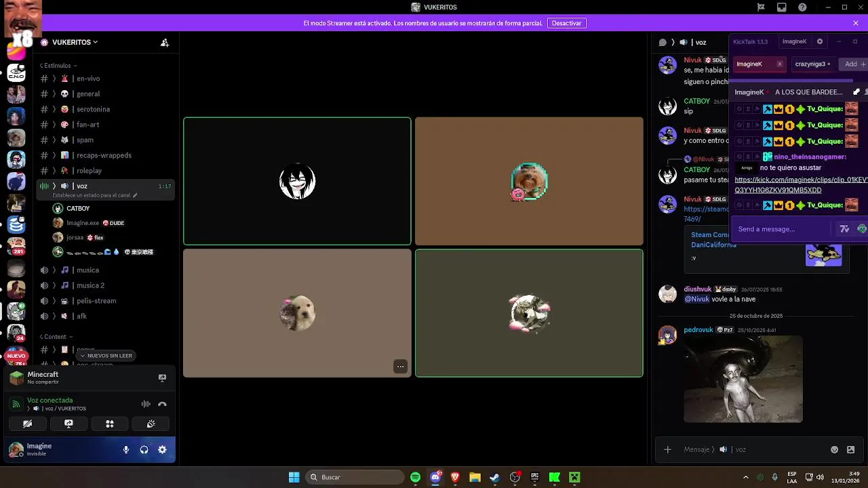Select CATBOY's video tile

point(297,181)
